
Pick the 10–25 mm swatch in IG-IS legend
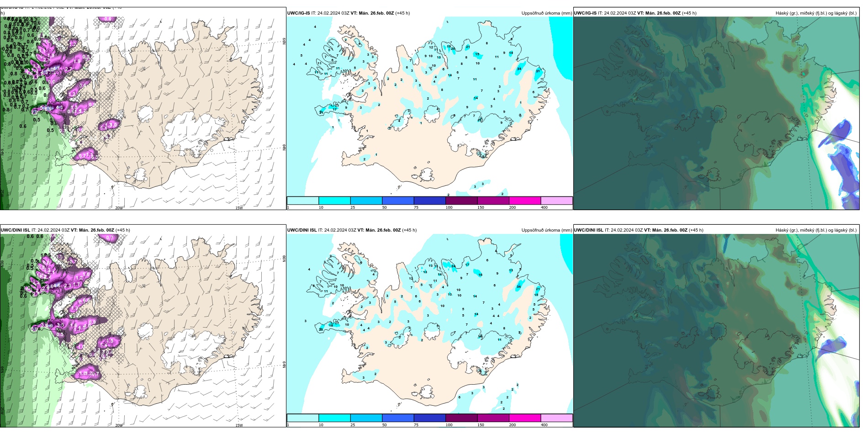click(334, 201)
